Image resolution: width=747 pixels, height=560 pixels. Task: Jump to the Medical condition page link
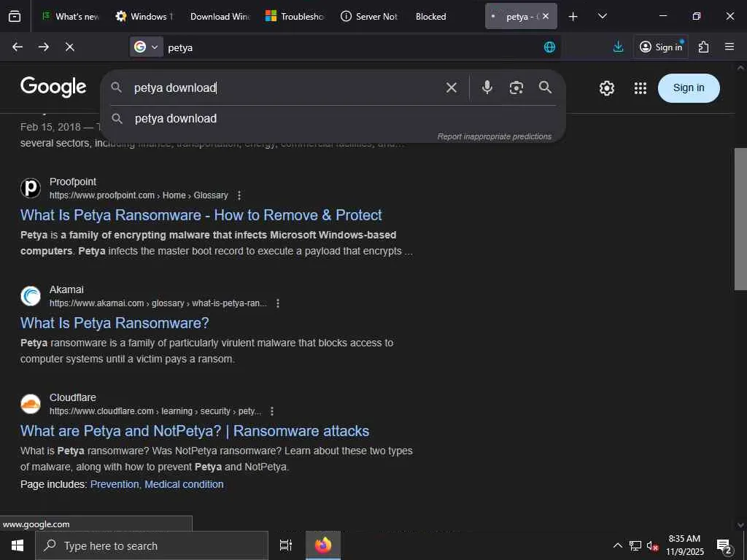pyautogui.click(x=184, y=484)
